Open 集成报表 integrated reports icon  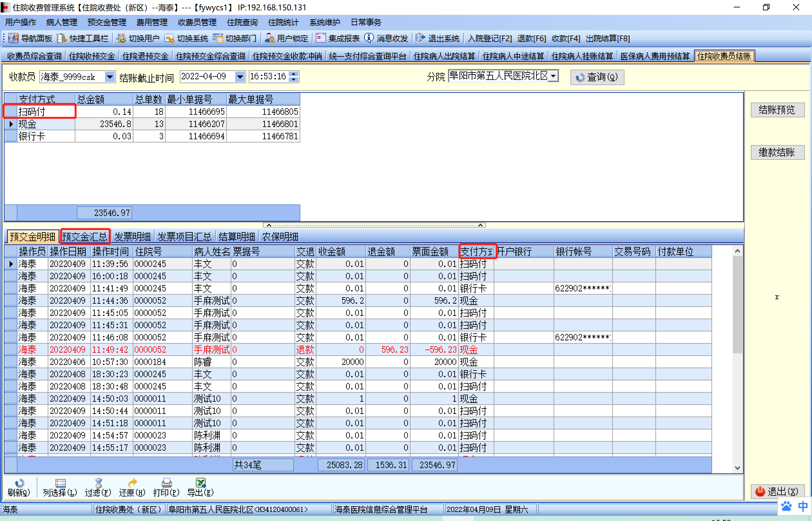coord(321,38)
